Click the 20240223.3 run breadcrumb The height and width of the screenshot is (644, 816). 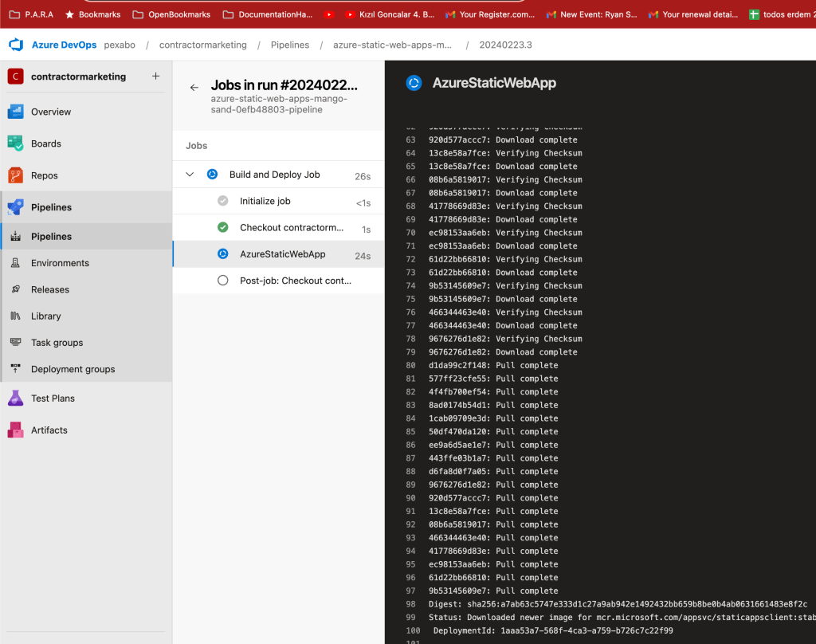point(505,45)
